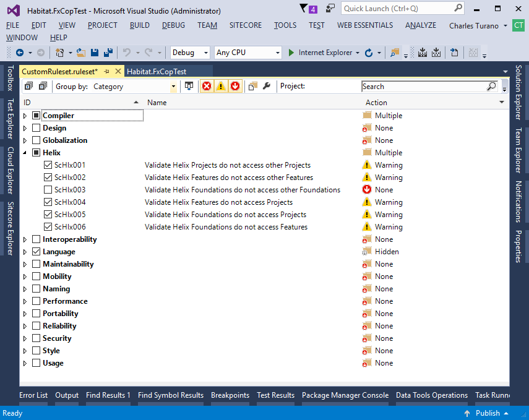Expand the Compiler category node

click(25, 116)
